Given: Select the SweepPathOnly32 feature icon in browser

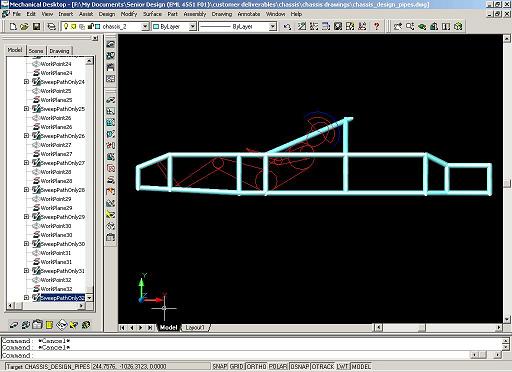Looking at the screenshot, I should (x=36, y=298).
